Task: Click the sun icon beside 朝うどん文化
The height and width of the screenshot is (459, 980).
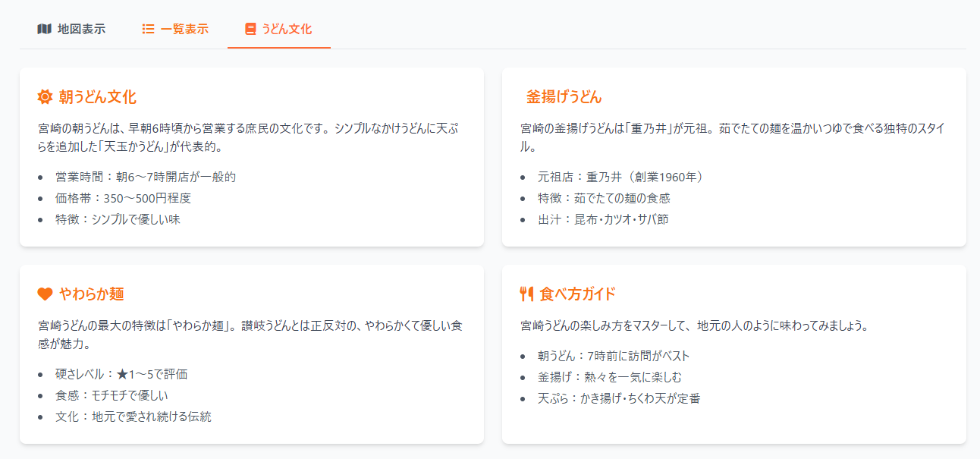Action: pyautogui.click(x=45, y=97)
